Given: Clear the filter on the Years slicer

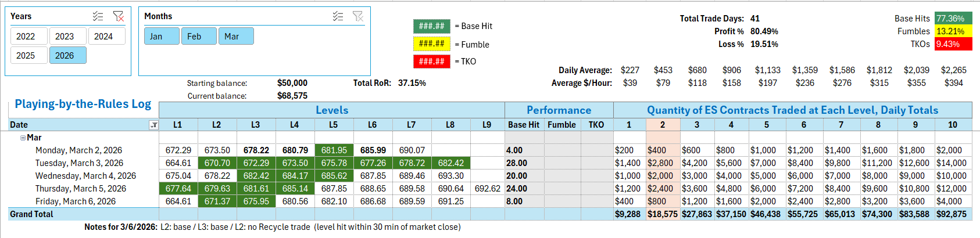Looking at the screenshot, I should 119,16.
